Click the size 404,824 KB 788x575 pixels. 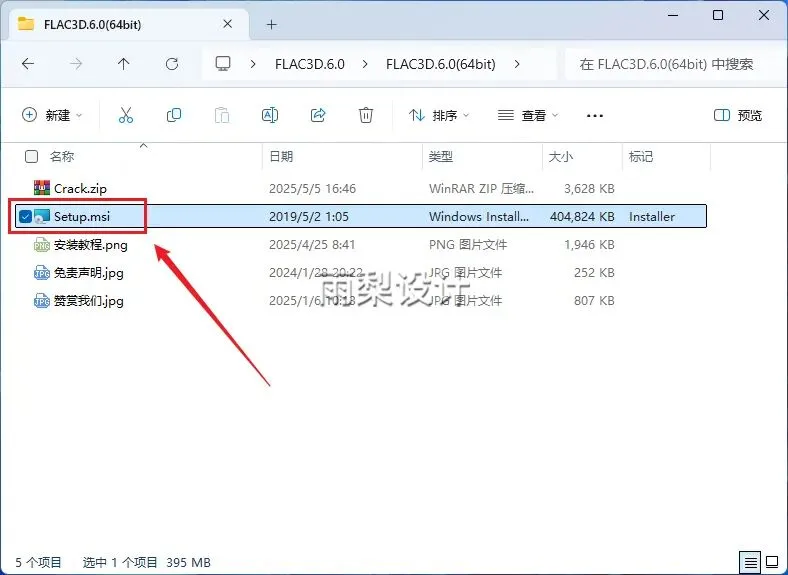click(x=582, y=217)
